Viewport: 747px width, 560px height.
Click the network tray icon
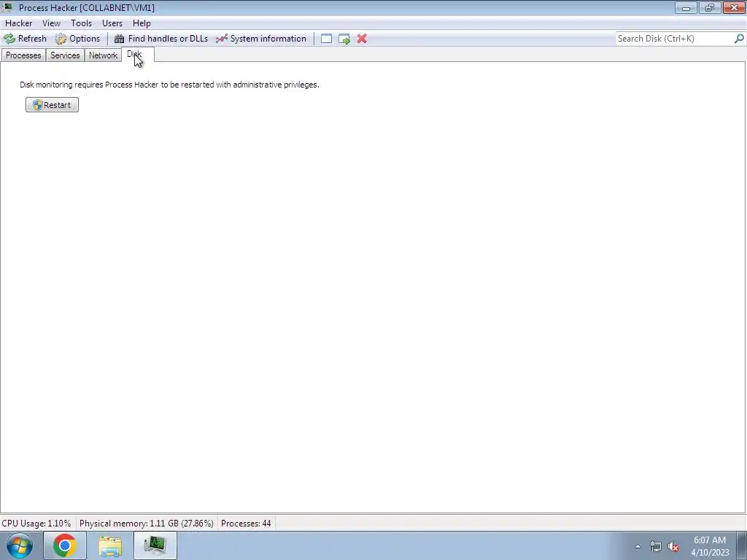coord(656,546)
